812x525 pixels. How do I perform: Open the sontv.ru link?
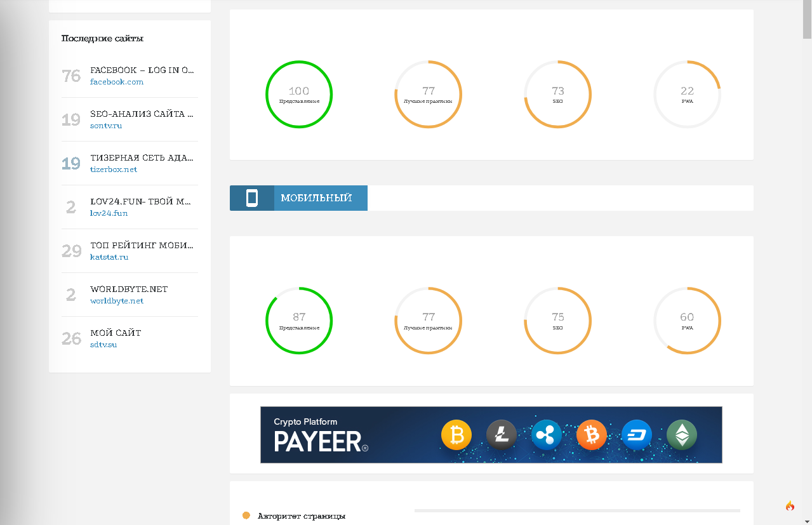coord(106,126)
